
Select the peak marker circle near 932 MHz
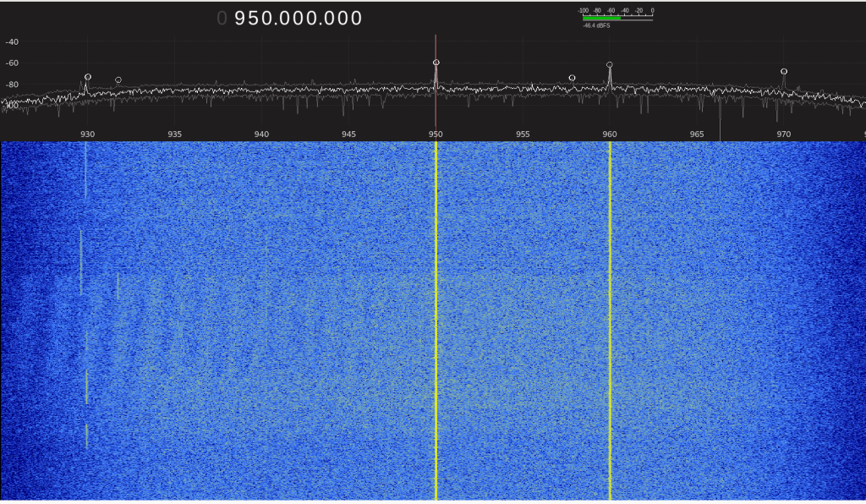[x=118, y=80]
